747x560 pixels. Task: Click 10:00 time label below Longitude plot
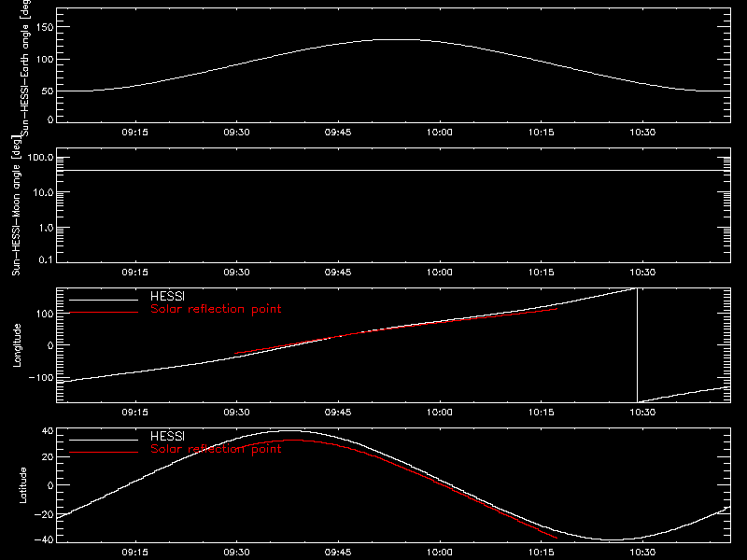pyautogui.click(x=439, y=413)
